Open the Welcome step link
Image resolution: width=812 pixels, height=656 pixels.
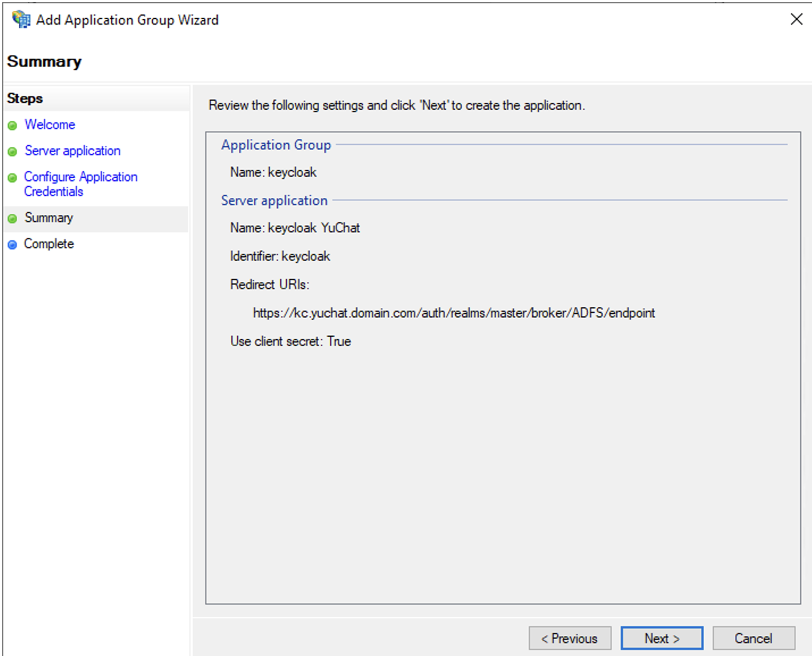point(50,124)
